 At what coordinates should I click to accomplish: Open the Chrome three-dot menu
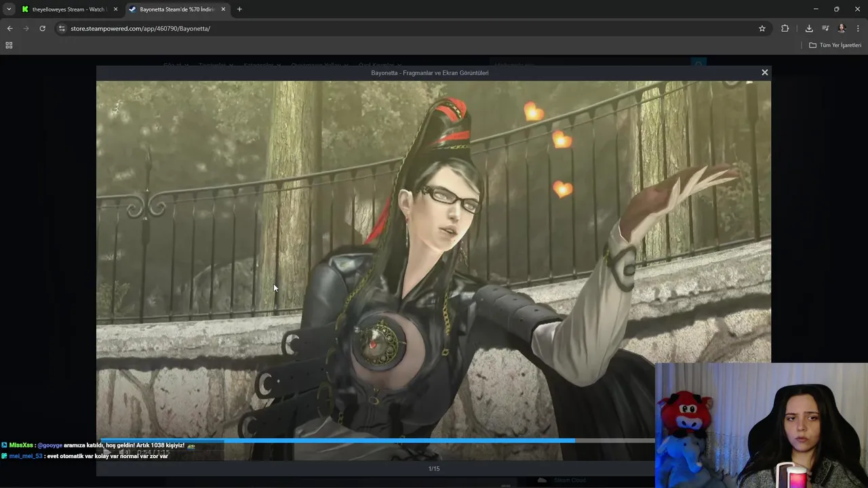click(x=859, y=28)
